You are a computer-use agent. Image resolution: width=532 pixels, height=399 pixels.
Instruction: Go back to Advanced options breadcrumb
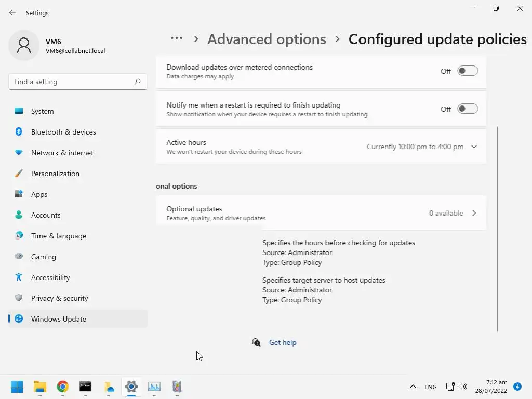267,39
